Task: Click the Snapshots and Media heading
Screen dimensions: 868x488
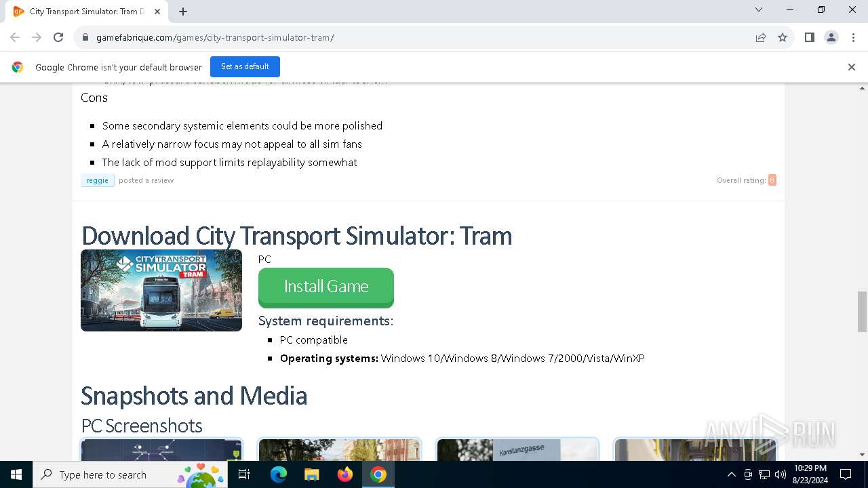Action: tap(194, 396)
